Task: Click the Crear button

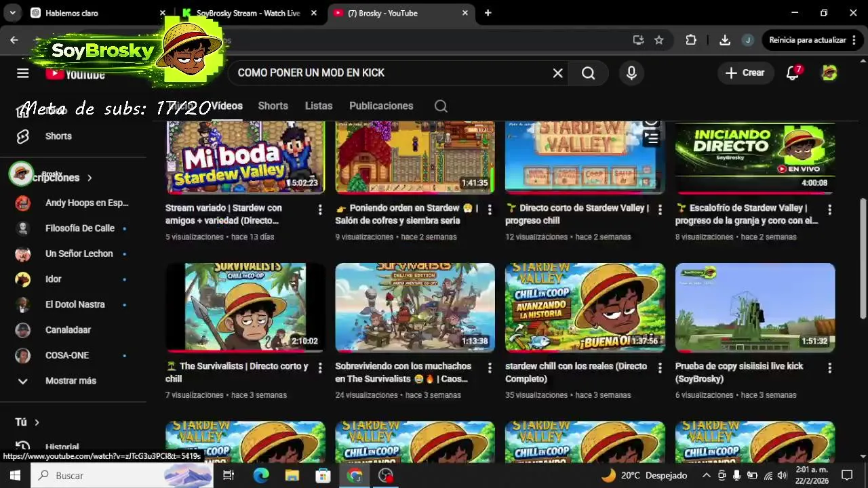Action: click(745, 73)
